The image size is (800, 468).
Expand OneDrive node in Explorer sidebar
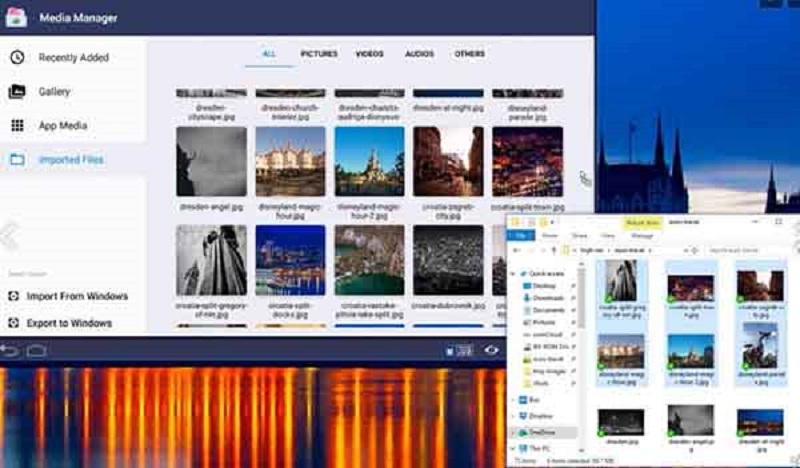pyautogui.click(x=514, y=432)
